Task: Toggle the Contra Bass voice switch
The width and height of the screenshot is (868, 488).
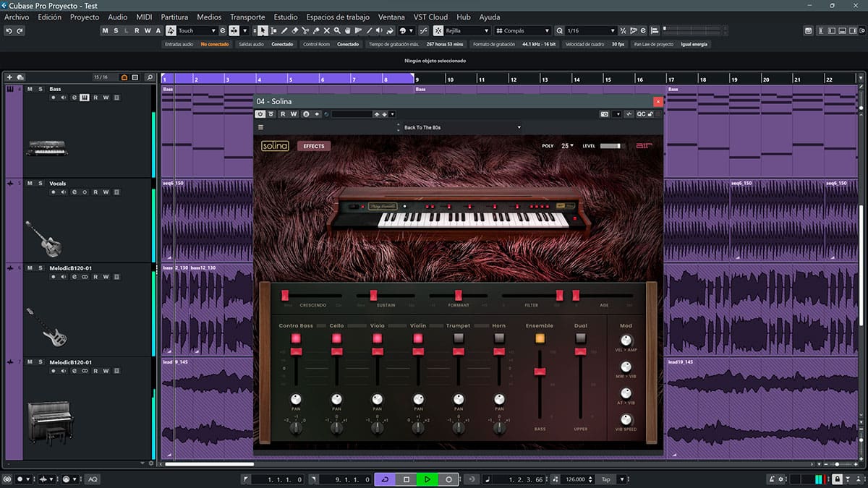Action: tap(296, 338)
